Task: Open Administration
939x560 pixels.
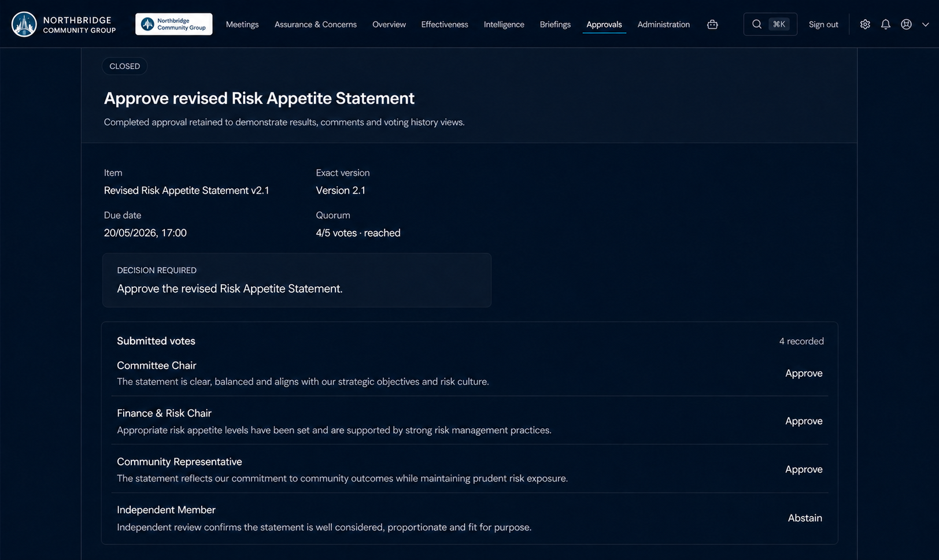Action: [x=664, y=24]
